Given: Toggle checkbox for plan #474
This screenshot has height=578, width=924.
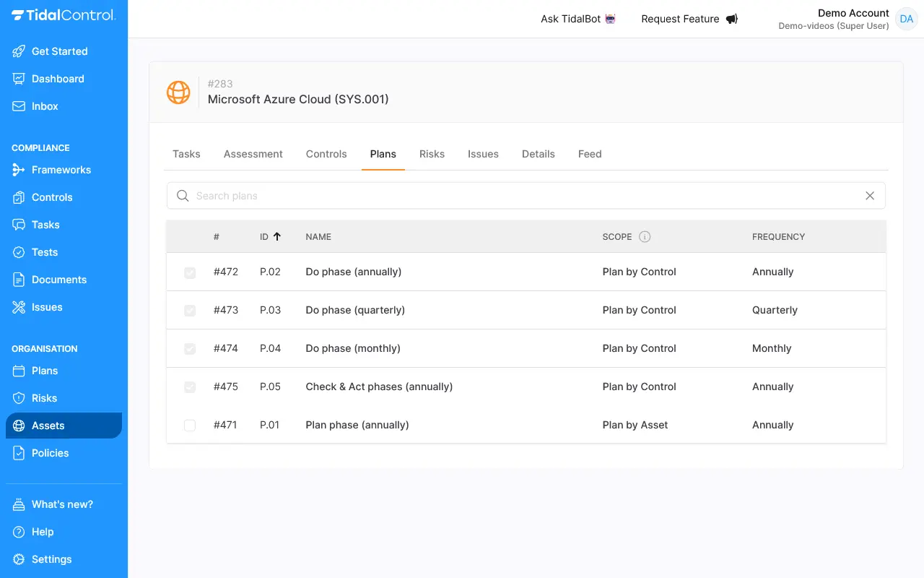Looking at the screenshot, I should (190, 349).
